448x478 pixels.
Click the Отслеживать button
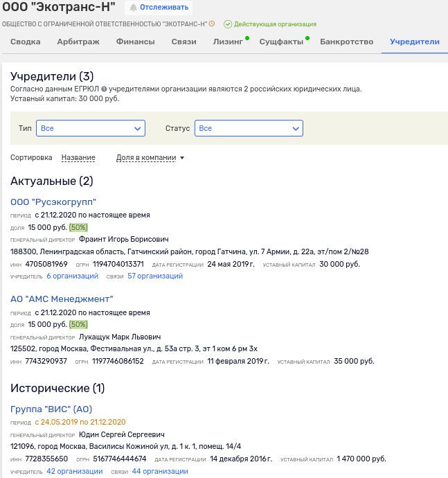[159, 8]
